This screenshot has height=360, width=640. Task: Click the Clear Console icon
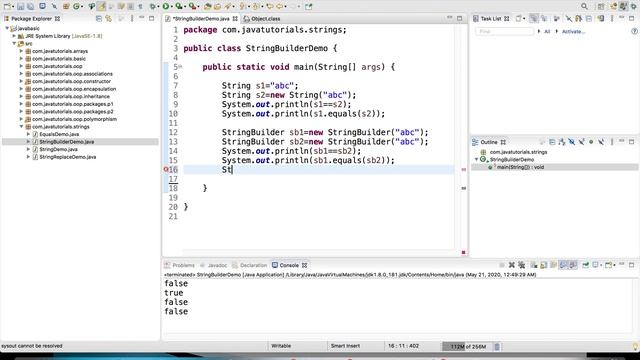point(534,265)
